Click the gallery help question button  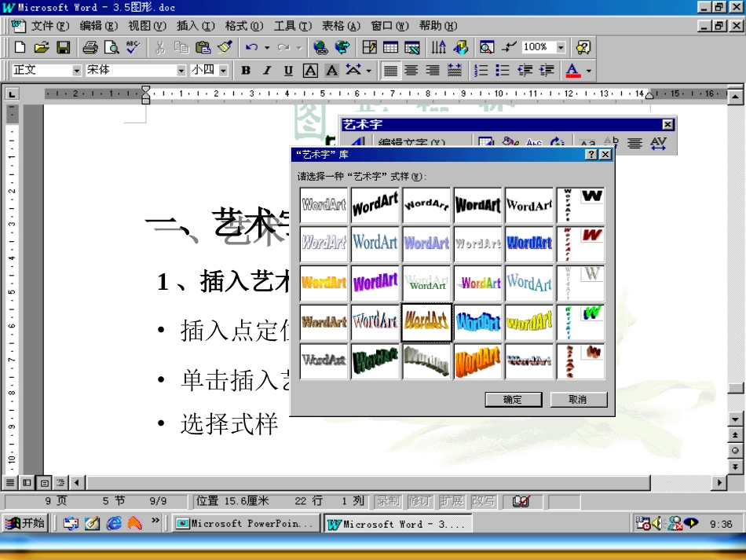pos(591,154)
